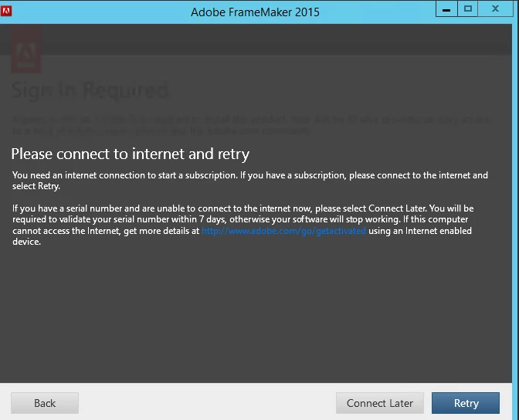
Task: Minimize the Adobe FrameMaker 2015 window
Action: (x=446, y=9)
